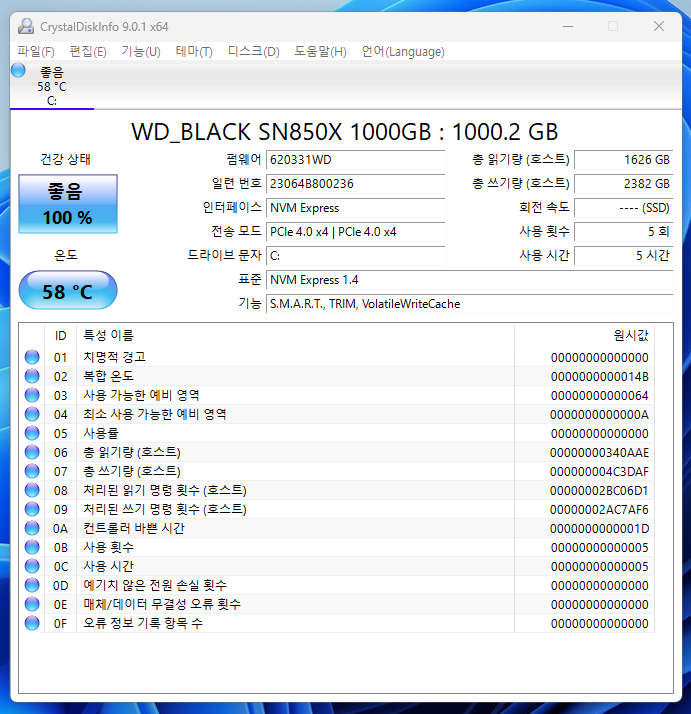
Task: Click status orb for 03 사용 가능한 예비 영역
Action: pyautogui.click(x=32, y=395)
